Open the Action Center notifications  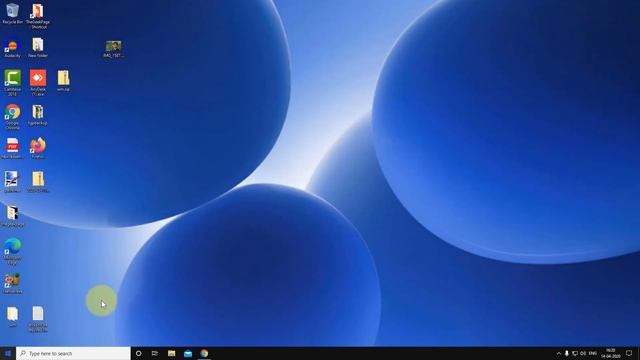629,353
